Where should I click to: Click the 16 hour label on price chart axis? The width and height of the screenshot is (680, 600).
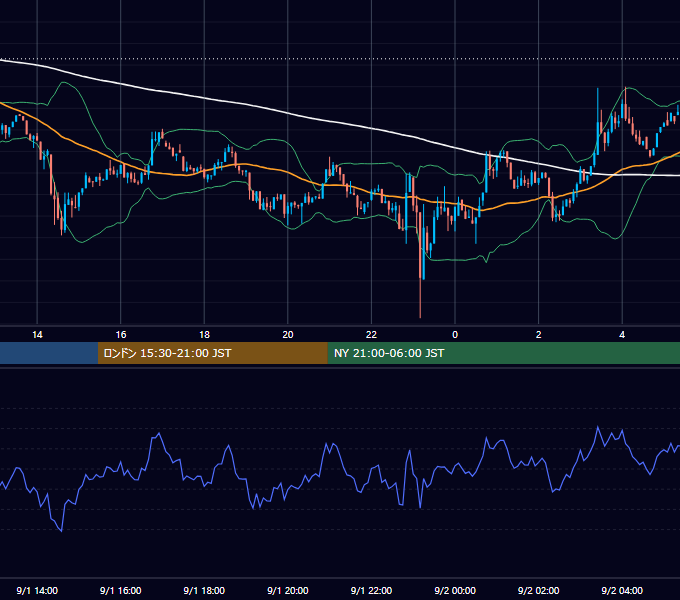click(121, 335)
